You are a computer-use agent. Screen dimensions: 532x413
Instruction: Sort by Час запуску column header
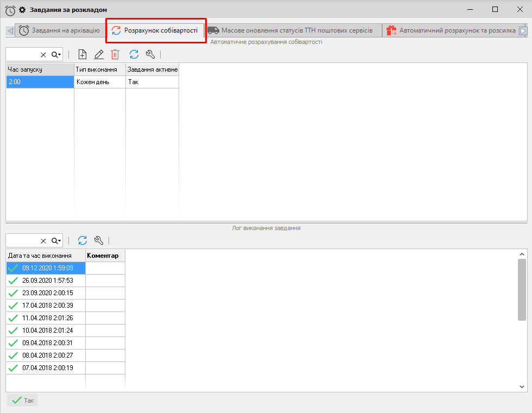pyautogui.click(x=40, y=69)
